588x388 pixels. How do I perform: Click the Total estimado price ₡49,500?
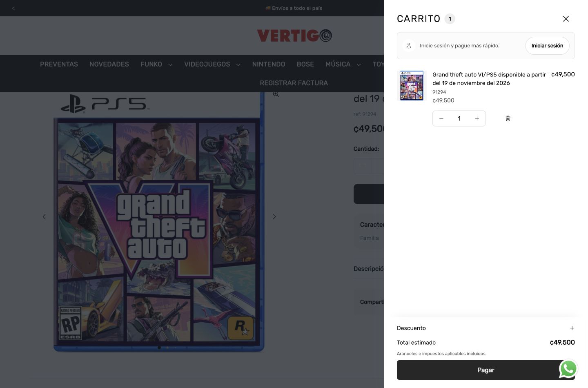[562, 342]
